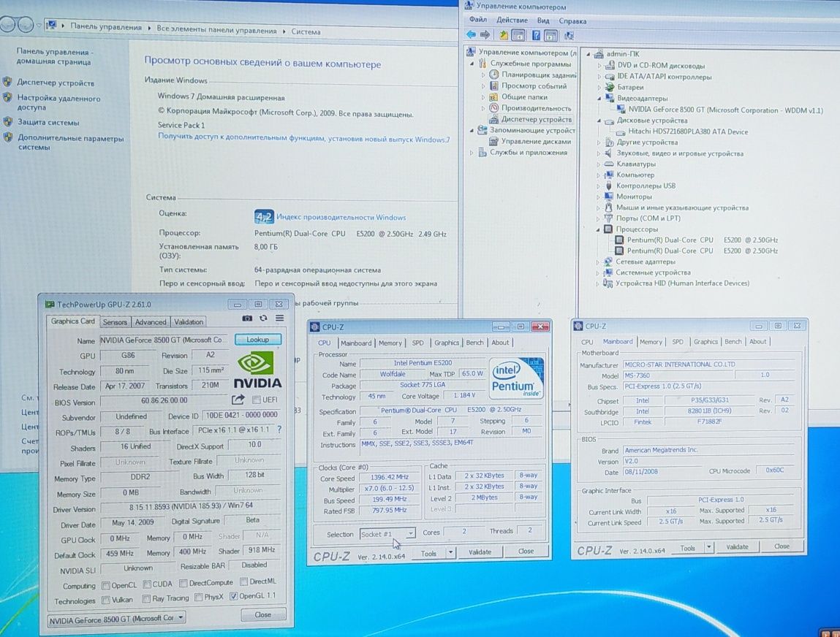Viewport: 840px width, 637px height.
Task: Click the blue Back arrow in Computer Management toolbar
Action: (x=471, y=35)
